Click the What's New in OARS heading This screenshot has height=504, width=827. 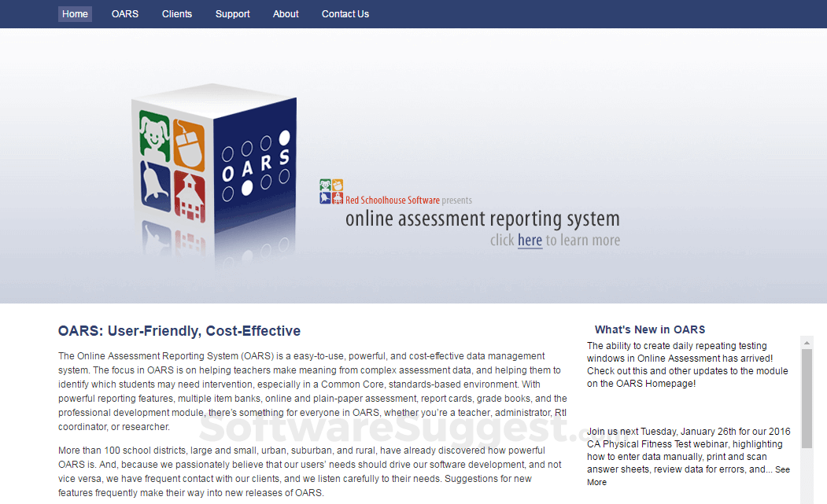(x=650, y=329)
